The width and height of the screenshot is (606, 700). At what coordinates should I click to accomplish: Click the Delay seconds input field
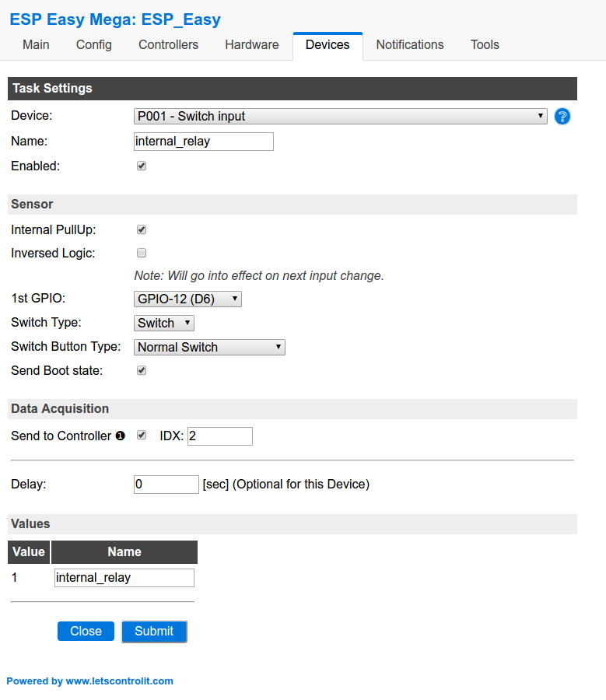[166, 484]
